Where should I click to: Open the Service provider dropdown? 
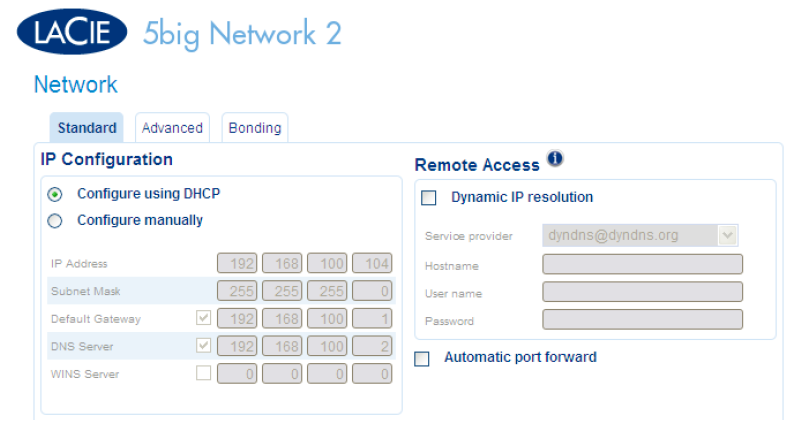click(640, 235)
